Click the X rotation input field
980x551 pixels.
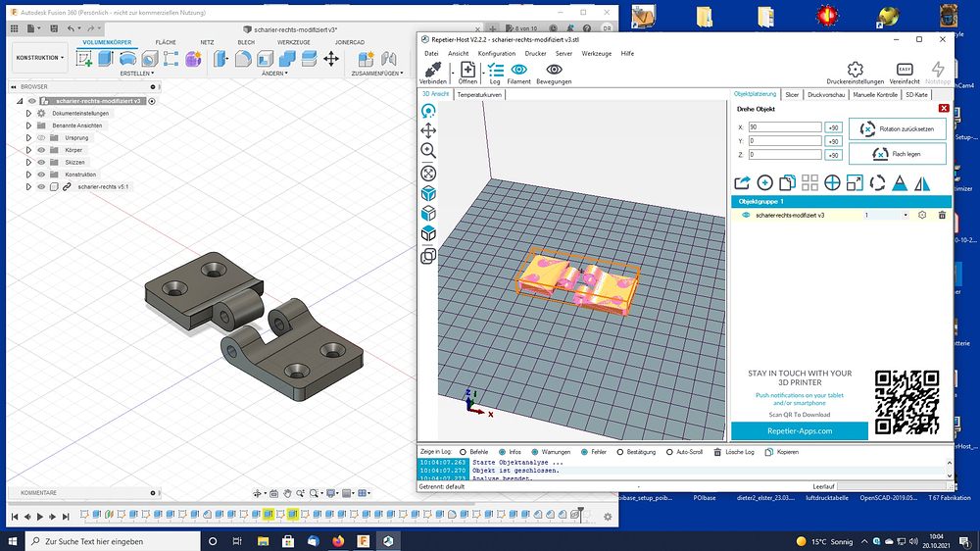(x=784, y=126)
